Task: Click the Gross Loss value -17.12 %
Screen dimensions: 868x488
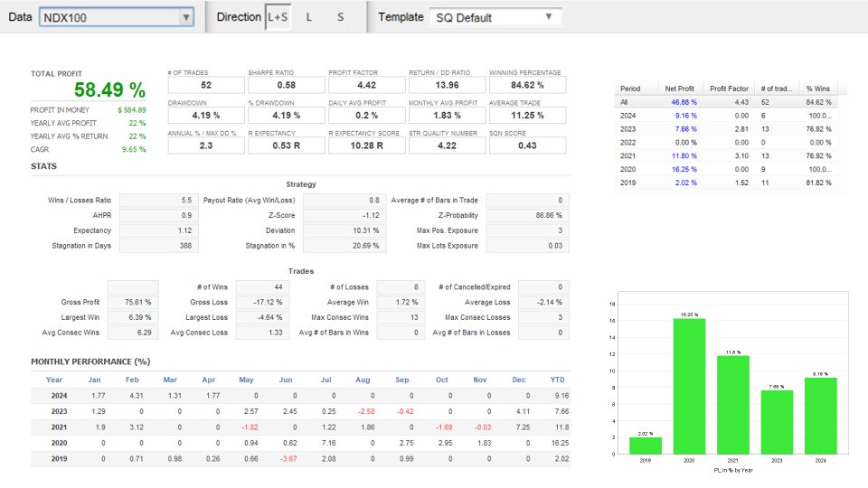Action: 262,302
